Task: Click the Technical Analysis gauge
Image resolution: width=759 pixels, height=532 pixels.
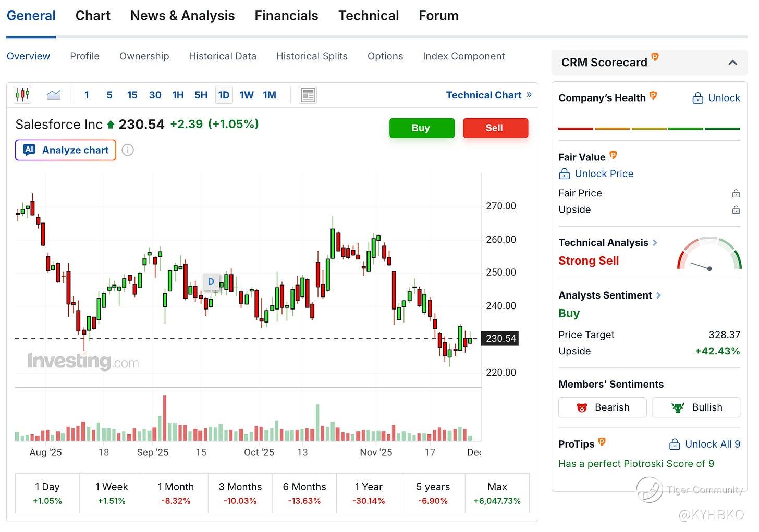Action: tap(709, 254)
